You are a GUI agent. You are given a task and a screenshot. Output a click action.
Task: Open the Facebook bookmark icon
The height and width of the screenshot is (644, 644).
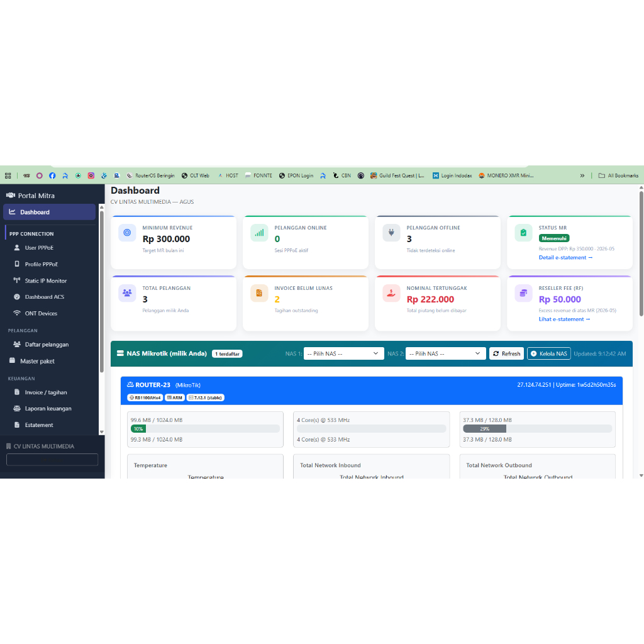(x=52, y=176)
